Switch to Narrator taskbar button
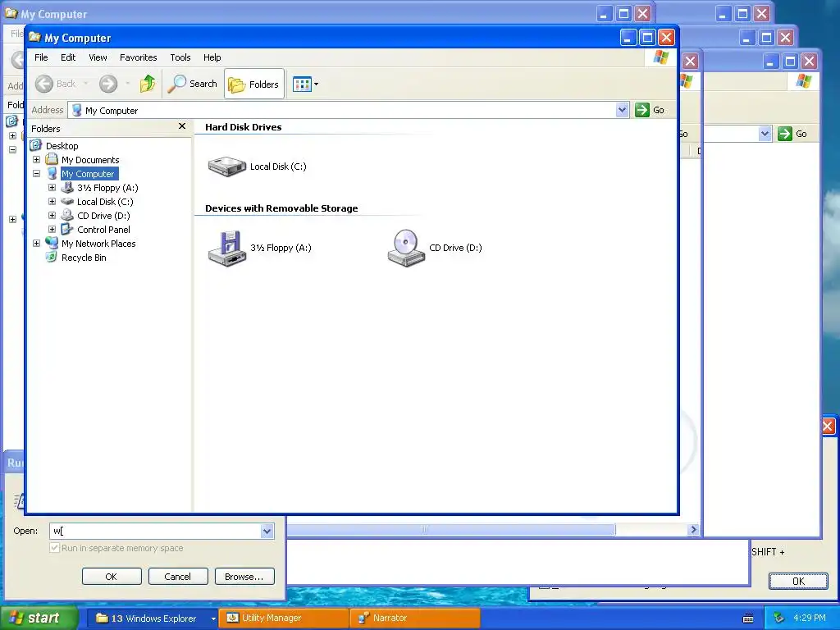Screen dimensions: 840x630 pyautogui.click(x=414, y=619)
